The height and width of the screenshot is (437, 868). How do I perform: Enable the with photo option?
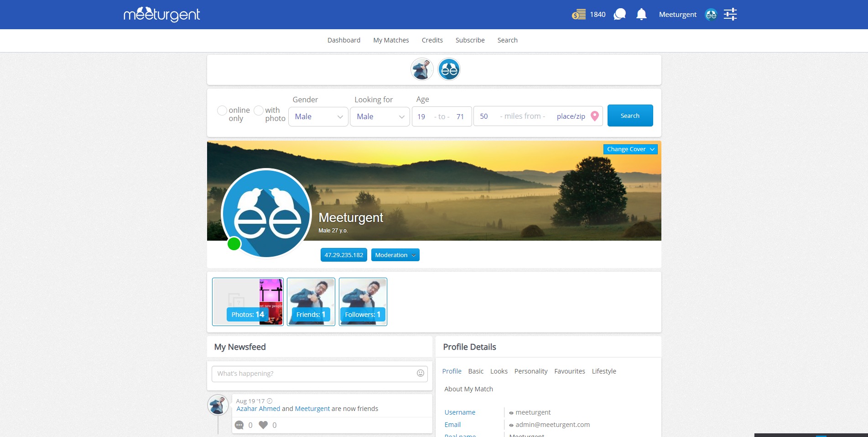tap(259, 111)
